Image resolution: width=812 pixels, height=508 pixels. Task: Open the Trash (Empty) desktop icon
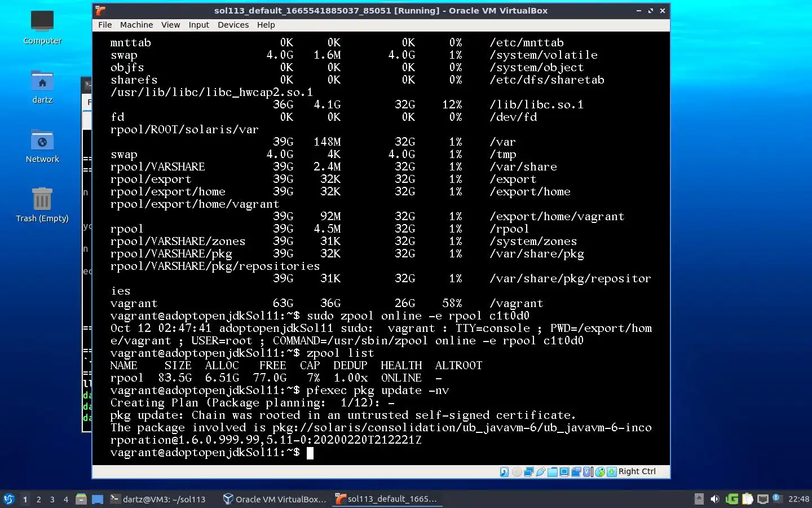pyautogui.click(x=42, y=205)
